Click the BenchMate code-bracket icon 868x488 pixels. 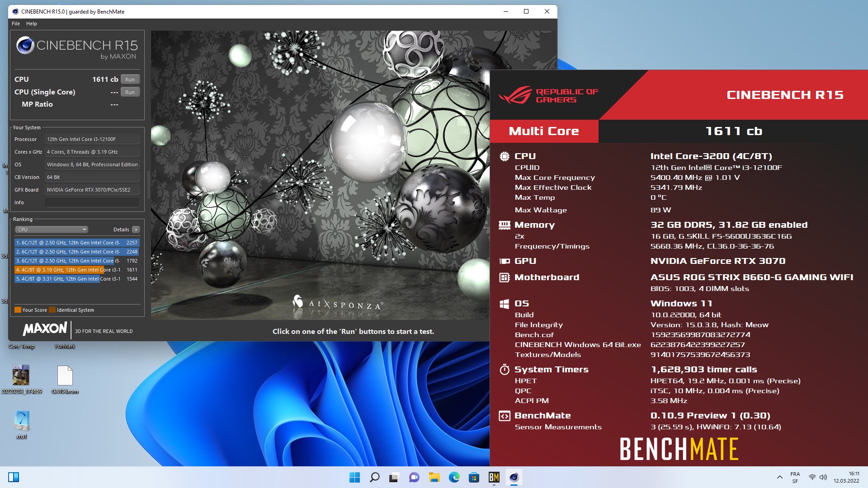coord(505,416)
